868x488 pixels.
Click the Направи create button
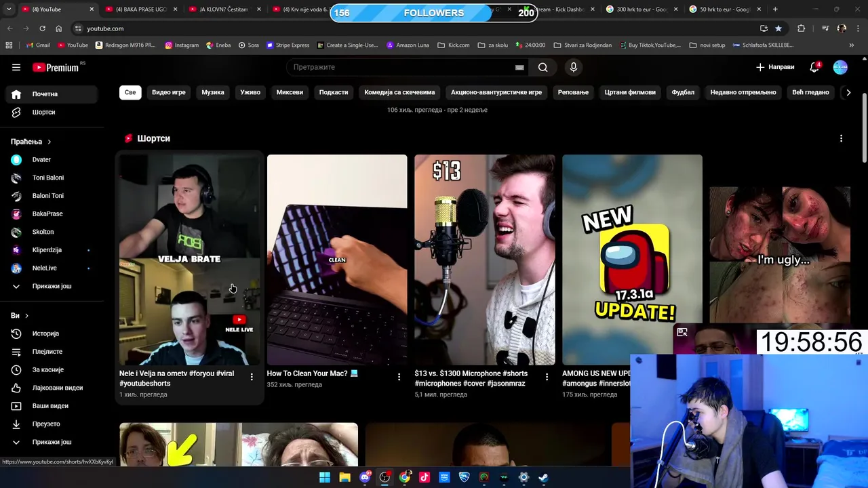pyautogui.click(x=775, y=67)
